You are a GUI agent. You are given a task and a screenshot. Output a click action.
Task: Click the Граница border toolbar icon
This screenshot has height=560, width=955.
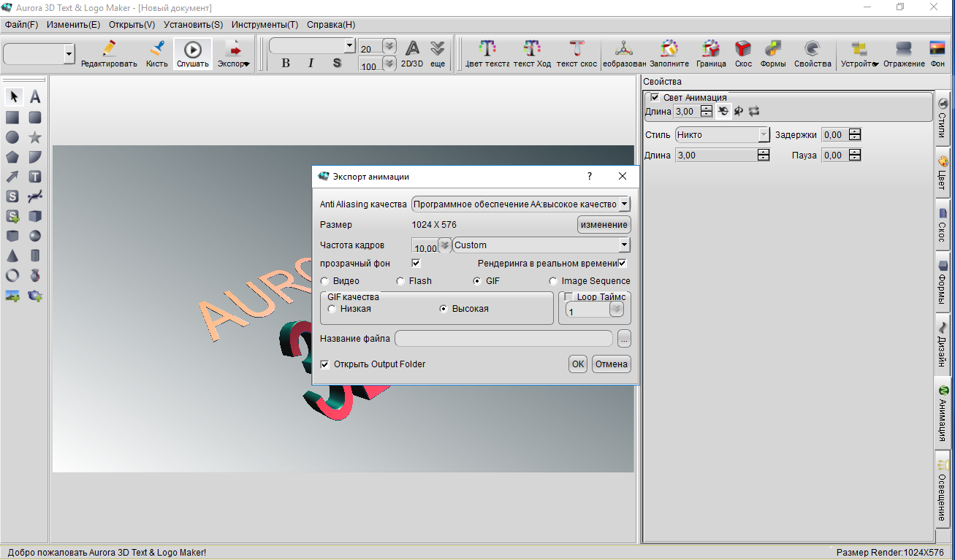point(710,54)
